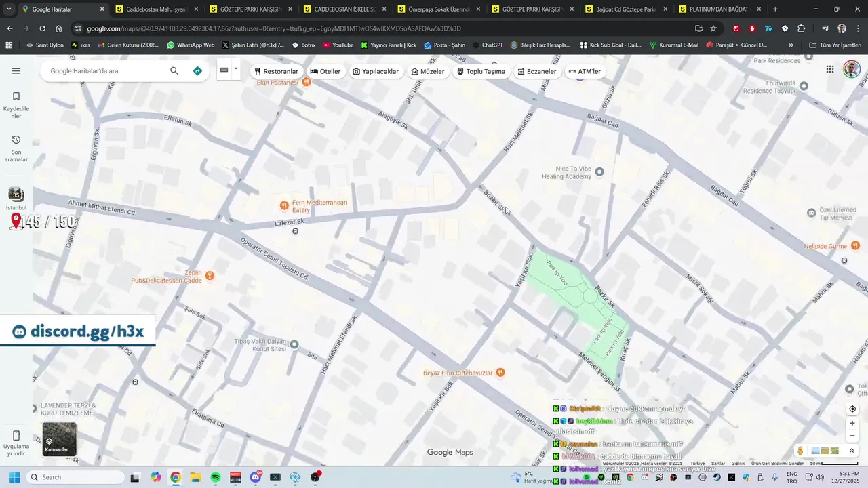Filter map by Restoranlar
This screenshot has width=868, height=488.
[276, 71]
